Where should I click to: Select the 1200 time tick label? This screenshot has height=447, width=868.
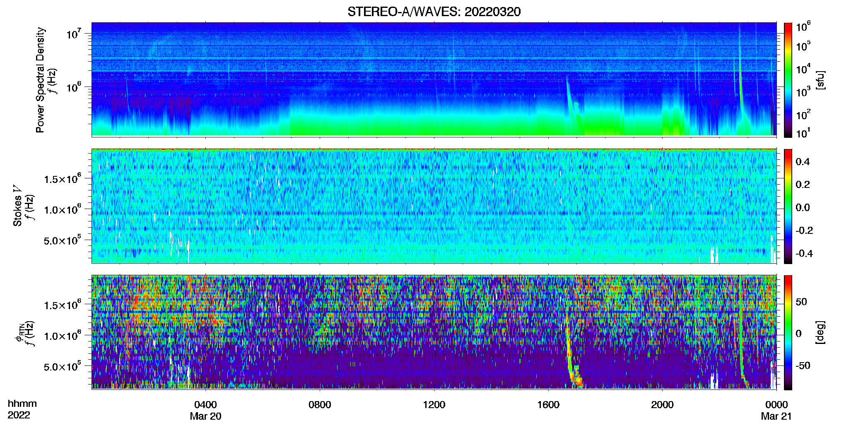tap(434, 404)
